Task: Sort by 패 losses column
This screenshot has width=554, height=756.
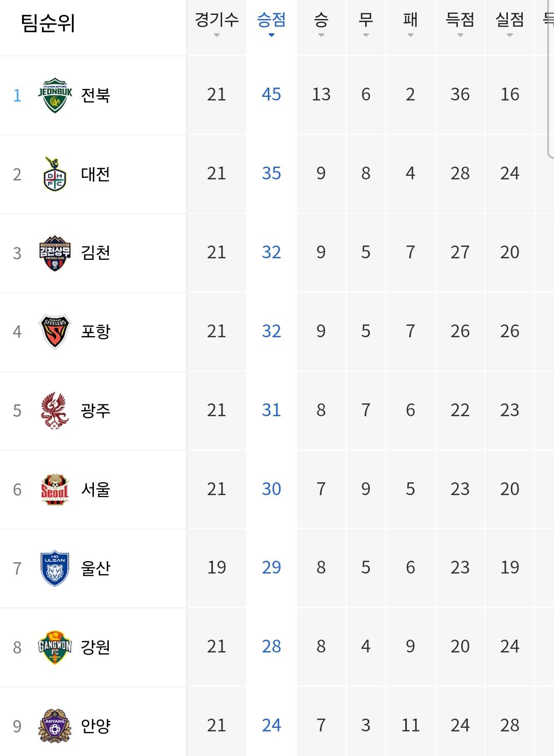Action: pos(410,24)
